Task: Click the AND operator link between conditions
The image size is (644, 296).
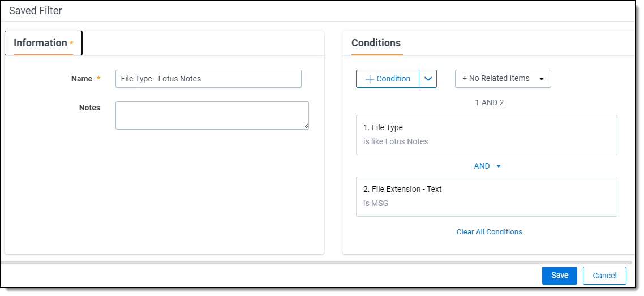Action: coord(482,166)
